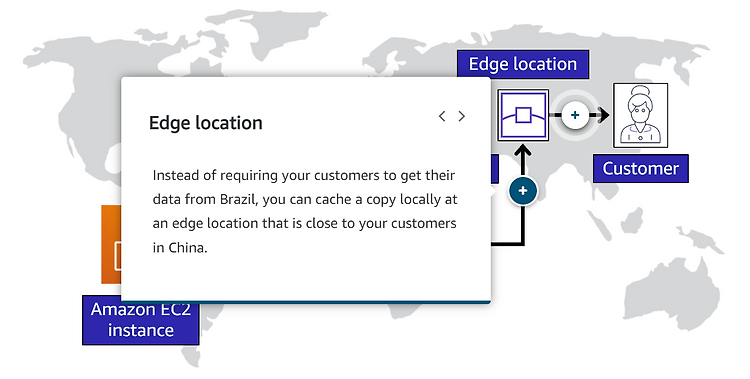Click the 'Amazon EC2 instance' label

pyautogui.click(x=141, y=320)
